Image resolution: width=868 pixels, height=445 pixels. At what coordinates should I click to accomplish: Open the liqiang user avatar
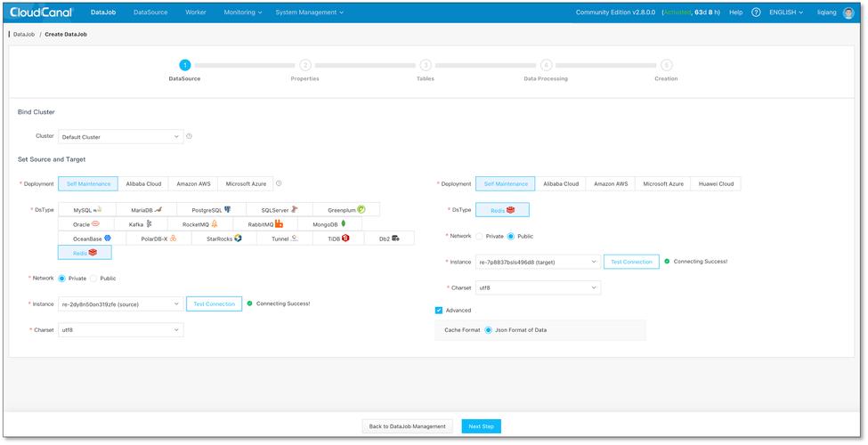tap(848, 12)
